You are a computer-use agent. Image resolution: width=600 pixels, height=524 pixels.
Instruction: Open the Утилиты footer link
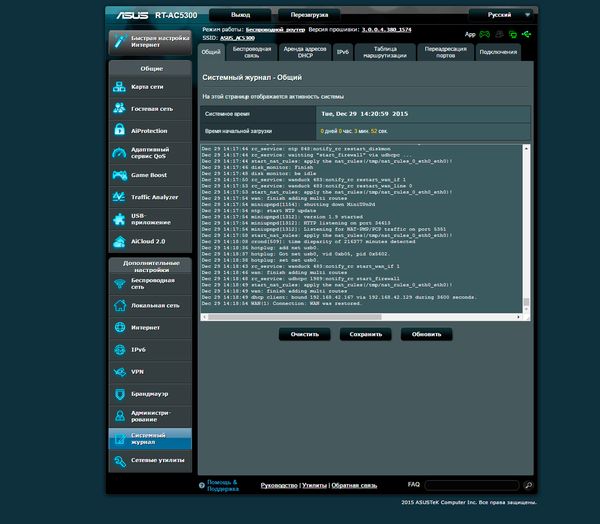pos(315,485)
